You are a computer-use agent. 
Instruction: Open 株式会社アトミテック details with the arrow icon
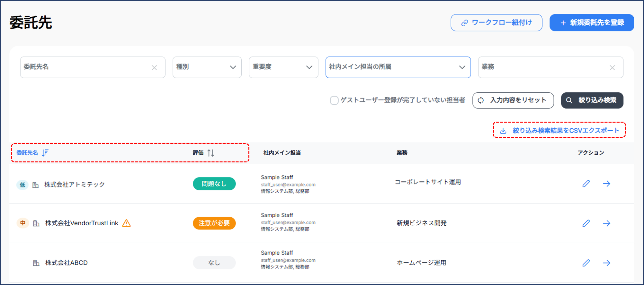[606, 184]
